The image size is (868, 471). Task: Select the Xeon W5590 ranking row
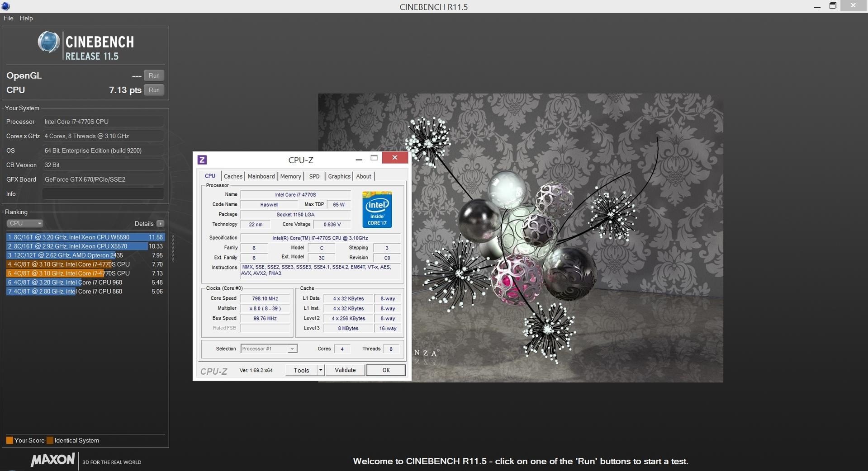point(85,237)
